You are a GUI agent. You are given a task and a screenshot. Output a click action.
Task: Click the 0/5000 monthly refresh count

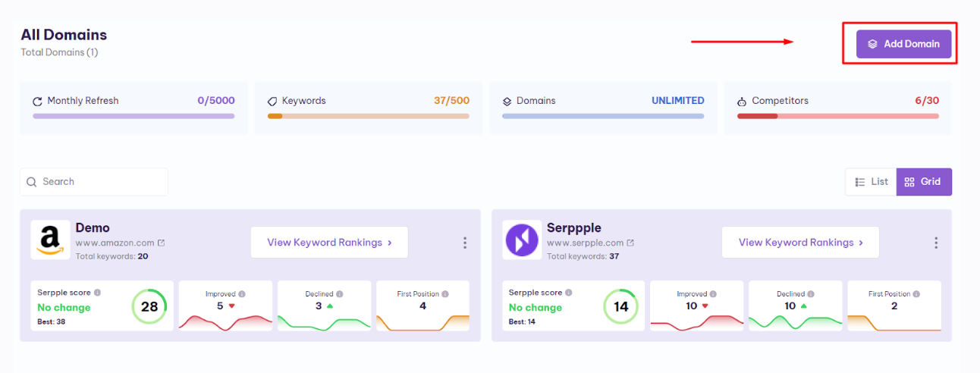point(216,100)
